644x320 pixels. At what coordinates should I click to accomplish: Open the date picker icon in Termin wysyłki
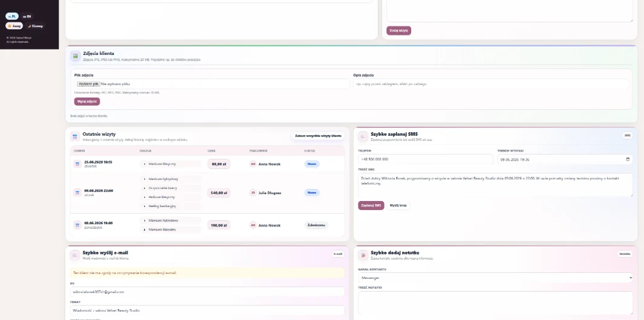(x=628, y=159)
